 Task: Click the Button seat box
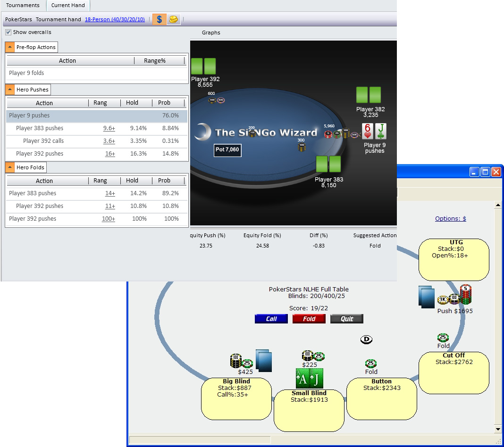(381, 399)
